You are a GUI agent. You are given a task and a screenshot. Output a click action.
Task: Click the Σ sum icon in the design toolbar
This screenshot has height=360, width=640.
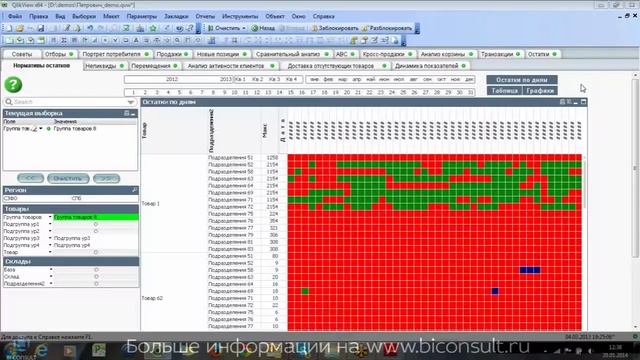[64, 40]
